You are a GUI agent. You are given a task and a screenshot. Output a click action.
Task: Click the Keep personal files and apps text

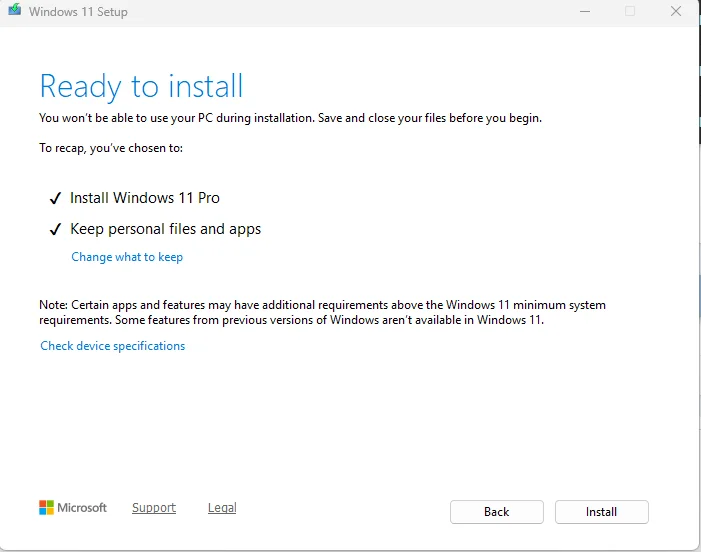(165, 229)
